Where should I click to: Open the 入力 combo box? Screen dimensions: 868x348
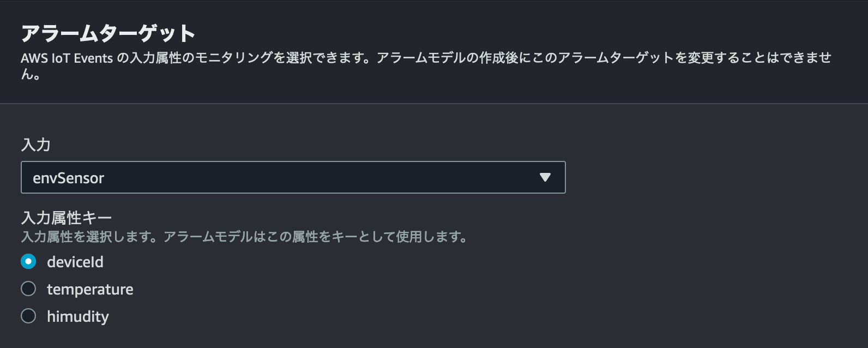[x=293, y=177]
